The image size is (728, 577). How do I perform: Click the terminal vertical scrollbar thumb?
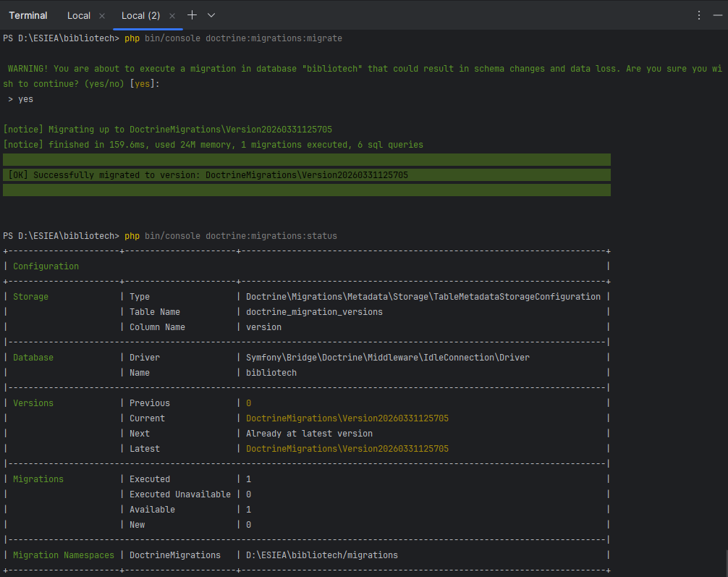tap(725, 562)
